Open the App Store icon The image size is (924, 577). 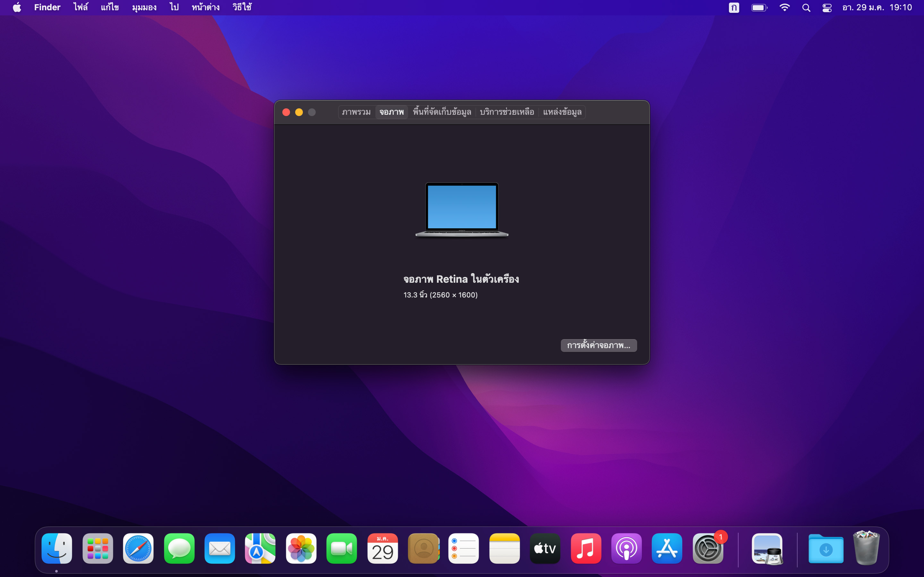tap(667, 548)
